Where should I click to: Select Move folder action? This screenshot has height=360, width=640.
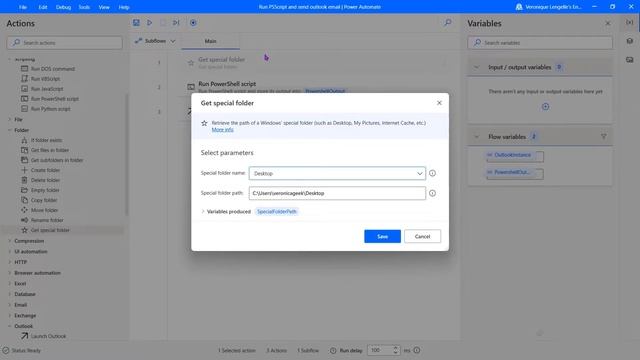coord(44,210)
